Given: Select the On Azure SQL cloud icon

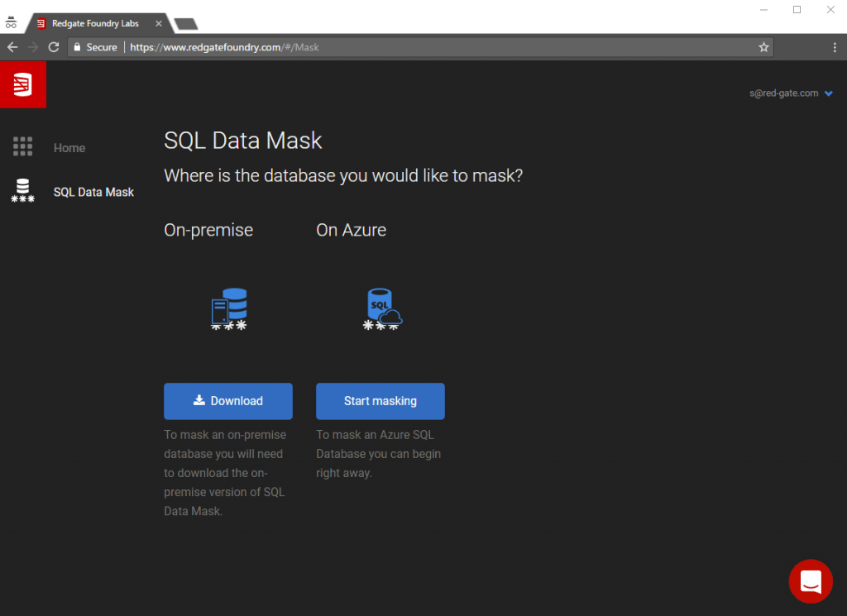Looking at the screenshot, I should (x=380, y=308).
